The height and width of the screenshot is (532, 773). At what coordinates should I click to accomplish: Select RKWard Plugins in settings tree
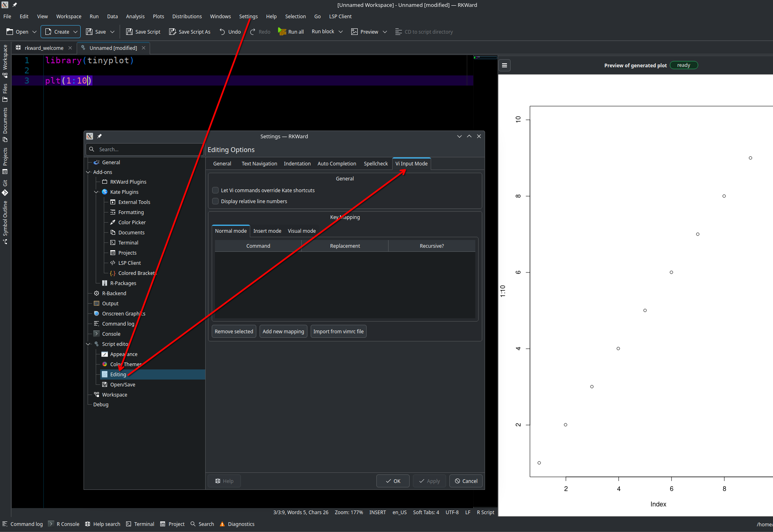point(128,182)
